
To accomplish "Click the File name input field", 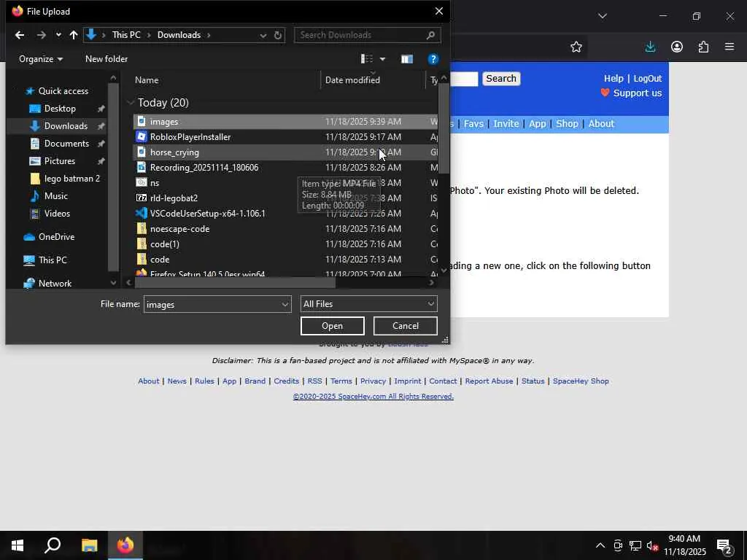I will [x=212, y=305].
